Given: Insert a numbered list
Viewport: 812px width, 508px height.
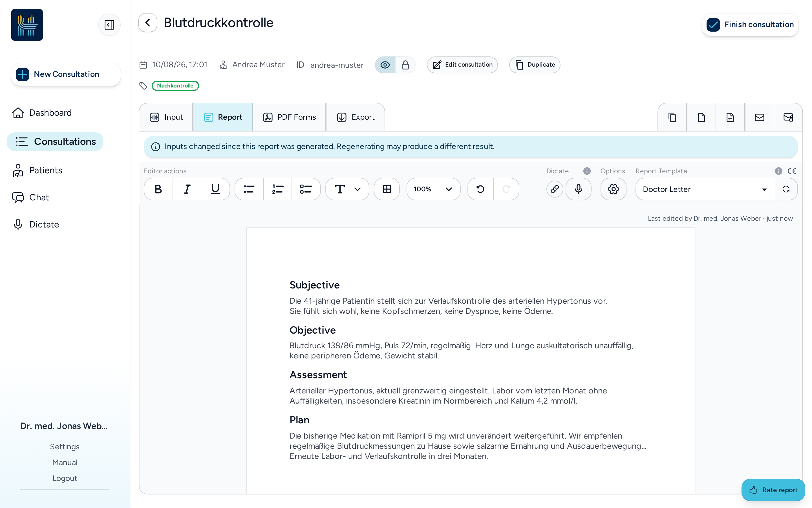Looking at the screenshot, I should (278, 189).
